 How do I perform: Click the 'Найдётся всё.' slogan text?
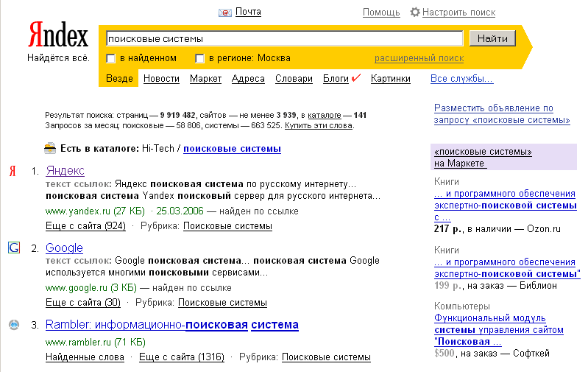click(x=58, y=58)
